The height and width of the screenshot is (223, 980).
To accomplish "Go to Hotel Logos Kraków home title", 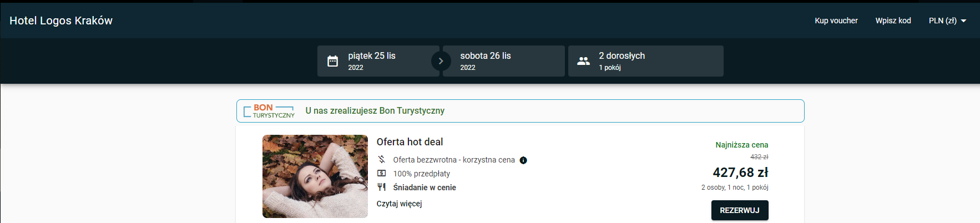I will (61, 21).
